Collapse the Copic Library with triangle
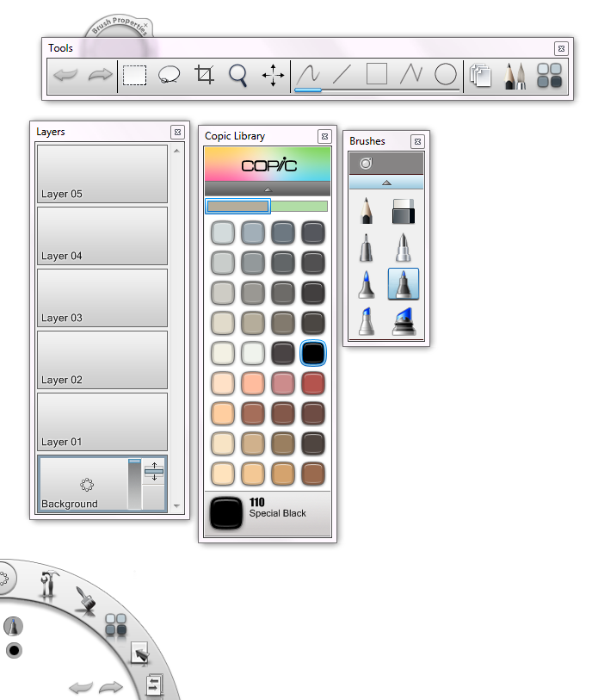 coord(268,189)
